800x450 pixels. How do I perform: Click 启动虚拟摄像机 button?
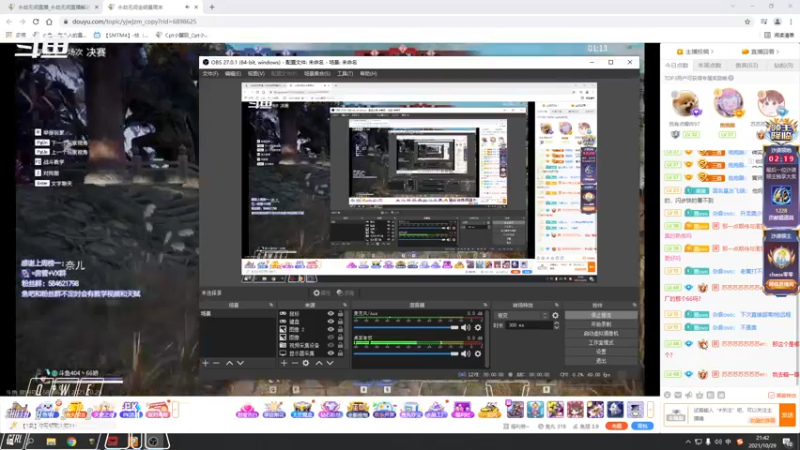(x=601, y=334)
